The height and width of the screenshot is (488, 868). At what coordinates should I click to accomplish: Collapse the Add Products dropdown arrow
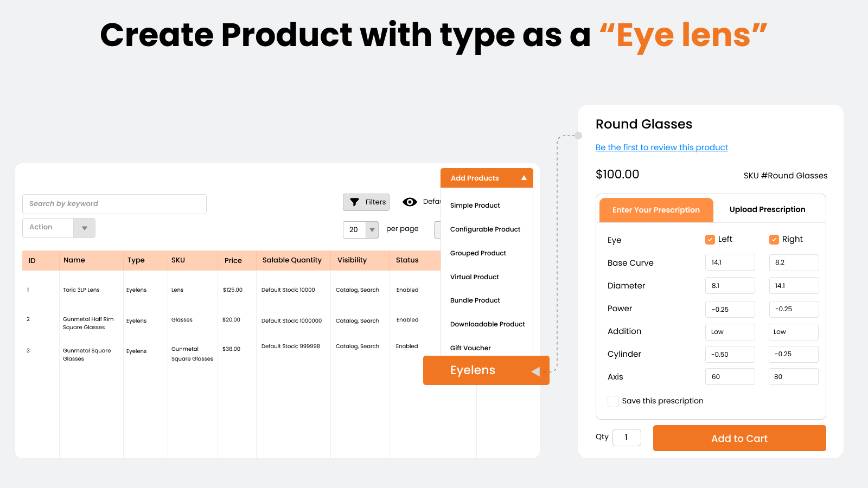pyautogui.click(x=524, y=178)
